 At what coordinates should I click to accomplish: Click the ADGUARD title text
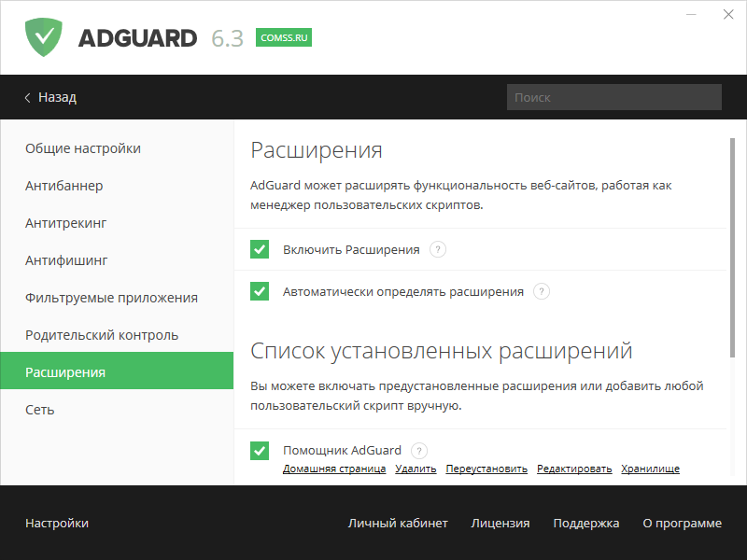[x=137, y=38]
